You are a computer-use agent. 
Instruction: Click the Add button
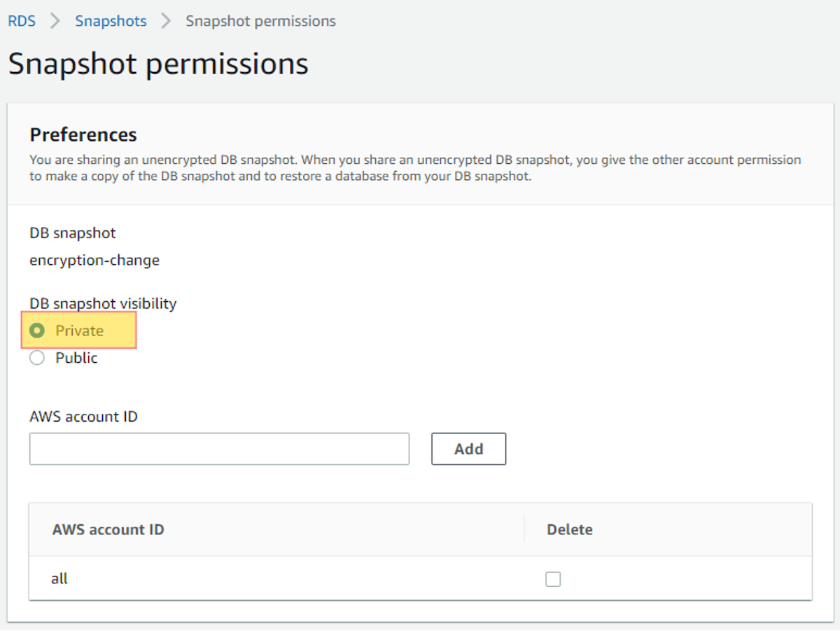468,449
